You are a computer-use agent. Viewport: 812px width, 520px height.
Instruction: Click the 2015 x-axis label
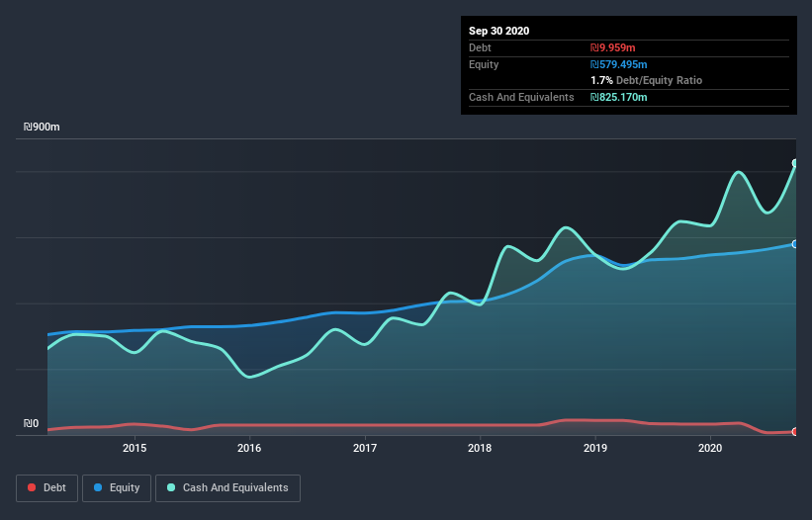point(135,448)
